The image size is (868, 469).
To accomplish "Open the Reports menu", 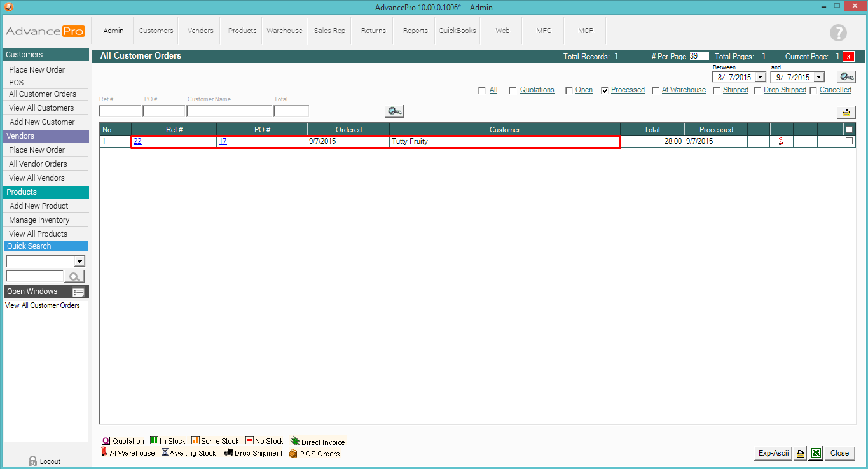I will tap(415, 31).
